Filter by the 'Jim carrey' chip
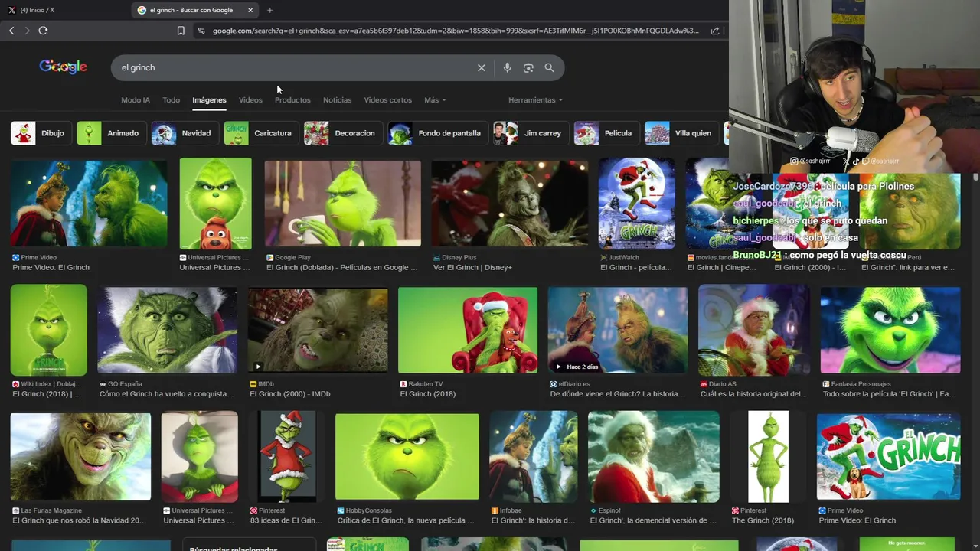 point(531,133)
